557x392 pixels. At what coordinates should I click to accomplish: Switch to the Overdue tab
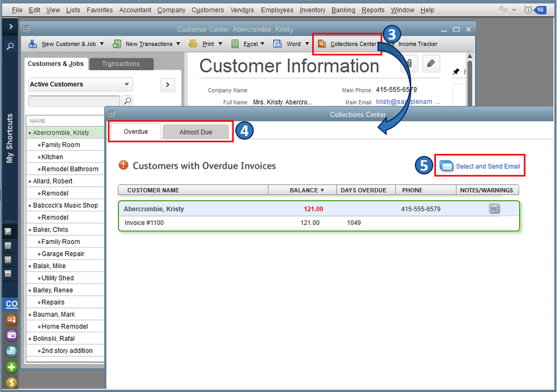pyautogui.click(x=135, y=132)
